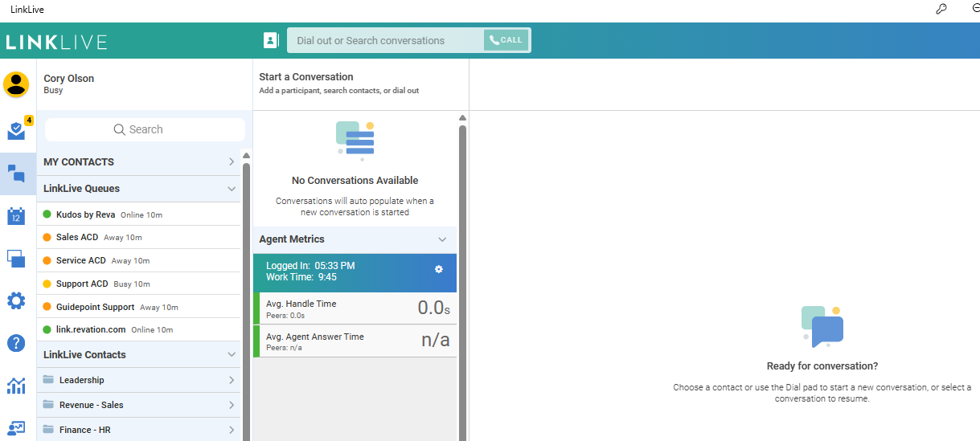980x441 pixels.
Task: Expand the Leadership contacts folder
Action: click(x=232, y=380)
